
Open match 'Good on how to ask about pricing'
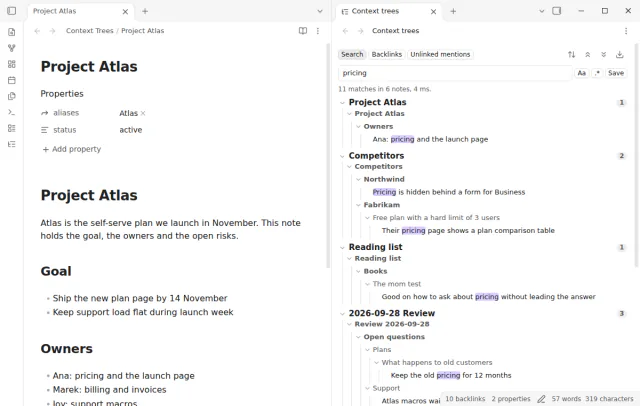point(488,297)
